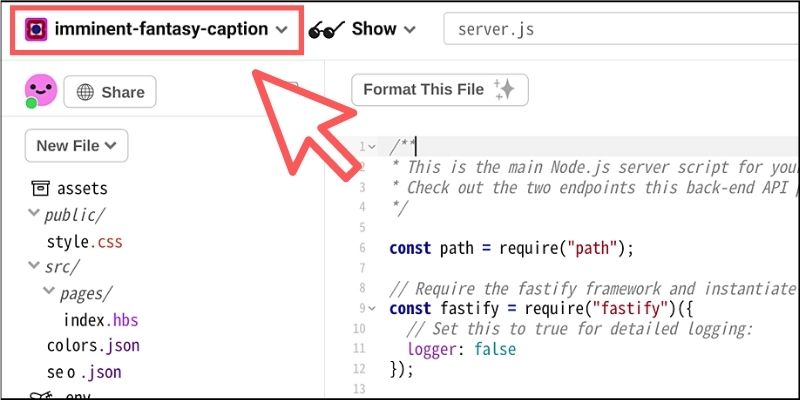
Task: Click the "path" string on line 6
Action: point(593,248)
